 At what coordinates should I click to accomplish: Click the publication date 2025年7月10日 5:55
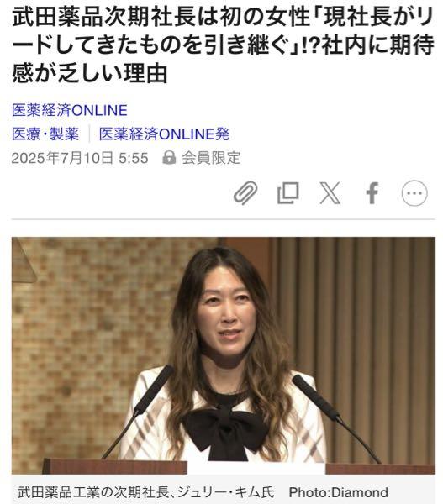pyautogui.click(x=80, y=158)
